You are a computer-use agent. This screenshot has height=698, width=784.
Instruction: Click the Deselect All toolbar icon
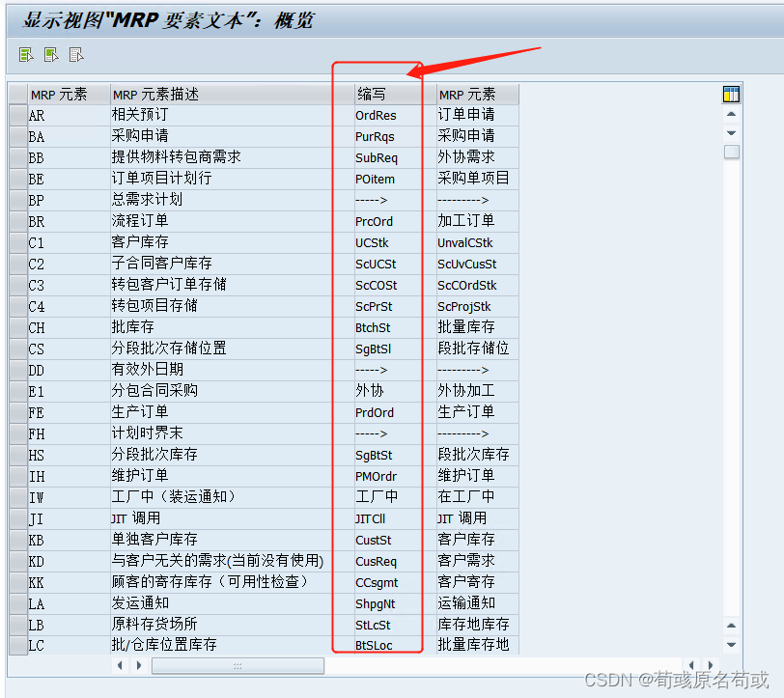[x=75, y=55]
